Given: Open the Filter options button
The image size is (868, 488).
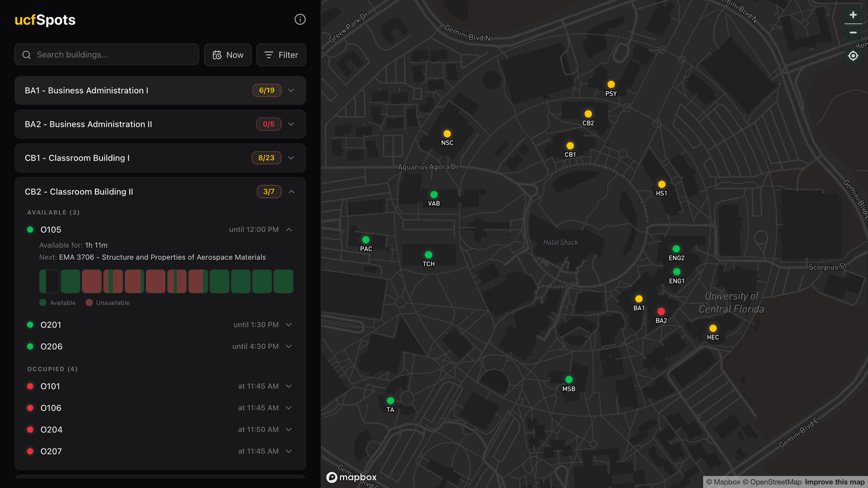Looking at the screenshot, I should pos(281,55).
